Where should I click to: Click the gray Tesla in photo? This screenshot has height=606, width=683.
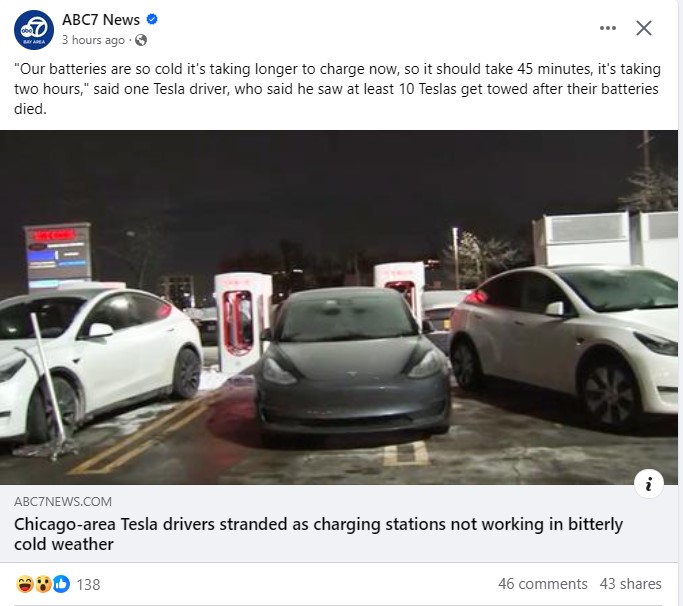click(353, 362)
